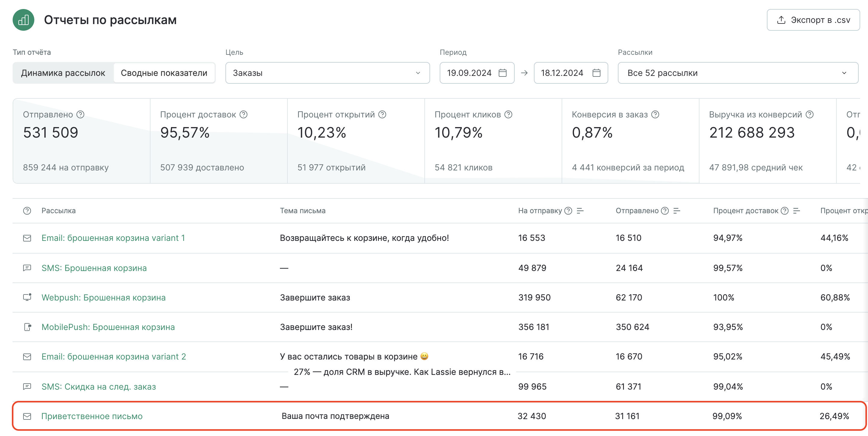Export the report to .csv

(x=813, y=20)
